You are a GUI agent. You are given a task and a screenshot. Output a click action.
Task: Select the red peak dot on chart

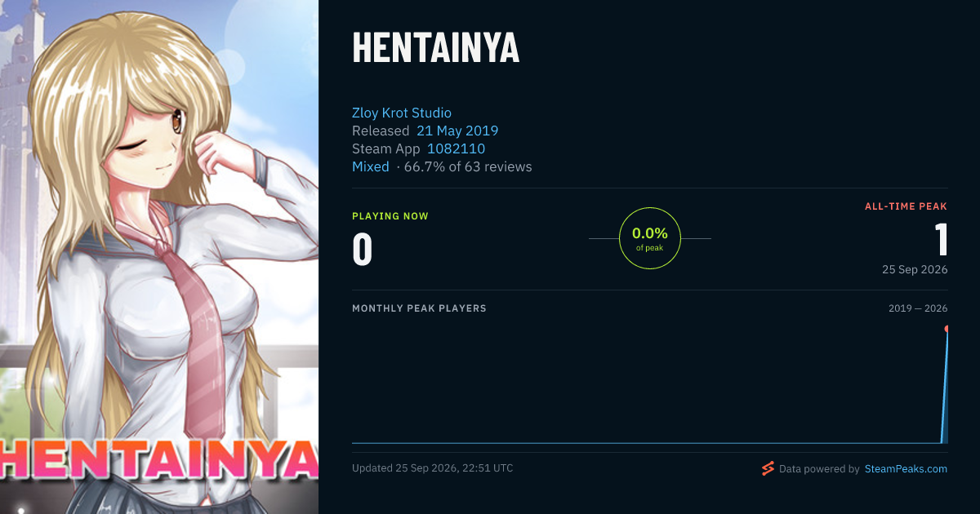[x=947, y=329]
